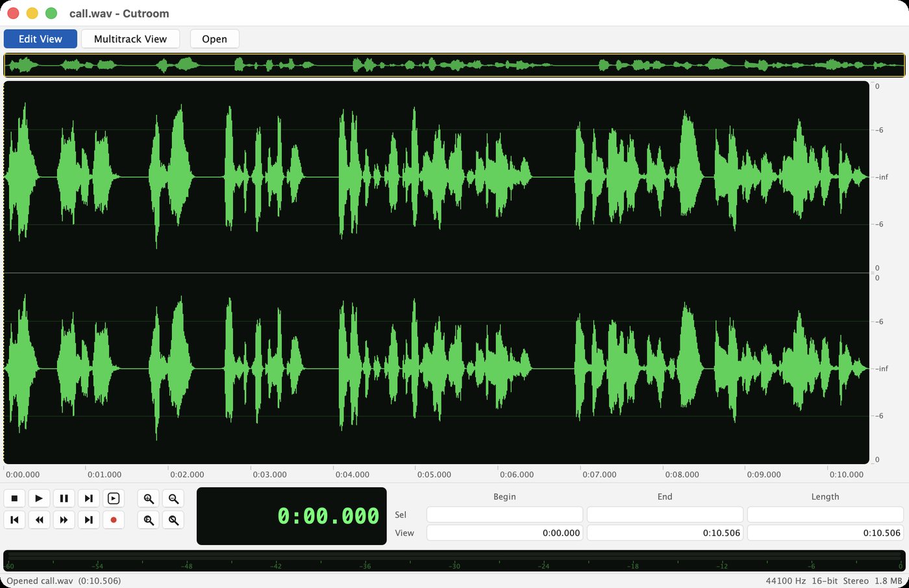Viewport: 909px width, 588px height.
Task: Zoom in with the plus magnifier icon
Action: pos(149,498)
